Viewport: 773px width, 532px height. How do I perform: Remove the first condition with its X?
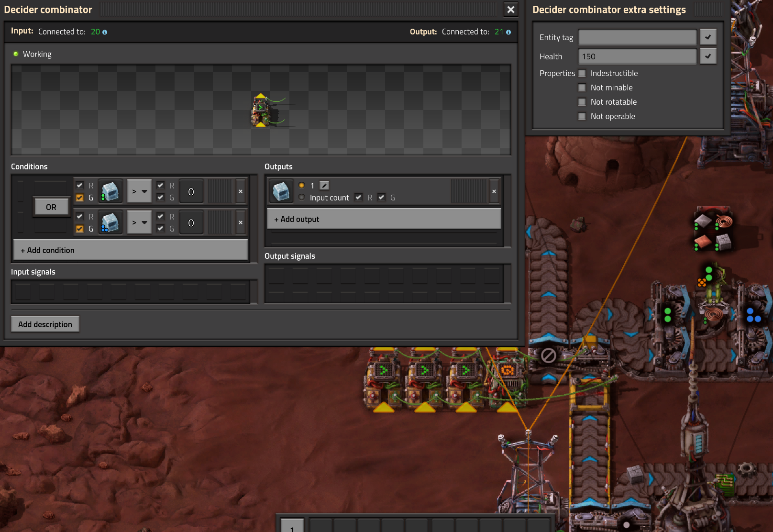(x=241, y=192)
